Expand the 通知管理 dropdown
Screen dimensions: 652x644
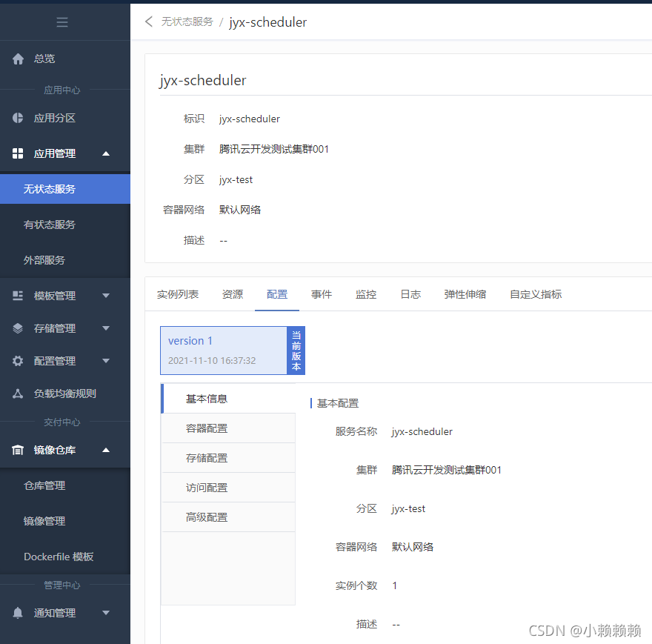[x=106, y=613]
